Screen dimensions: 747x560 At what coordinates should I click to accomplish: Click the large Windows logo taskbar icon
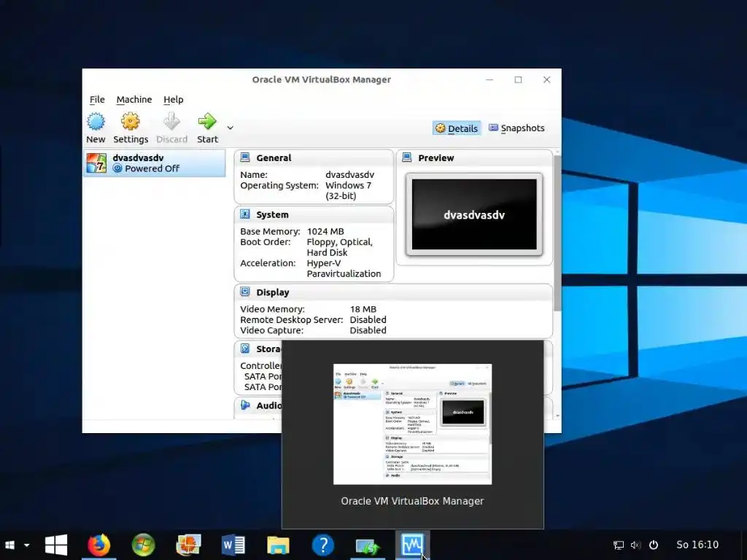point(56,545)
